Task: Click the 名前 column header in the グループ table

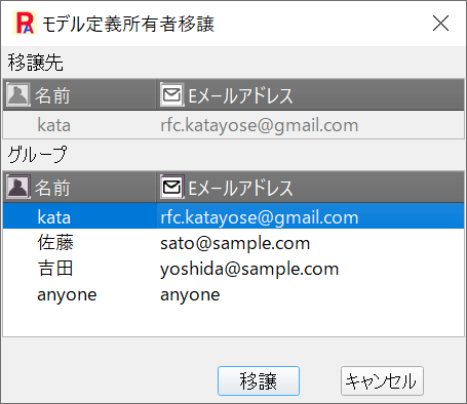Action: click(x=79, y=187)
